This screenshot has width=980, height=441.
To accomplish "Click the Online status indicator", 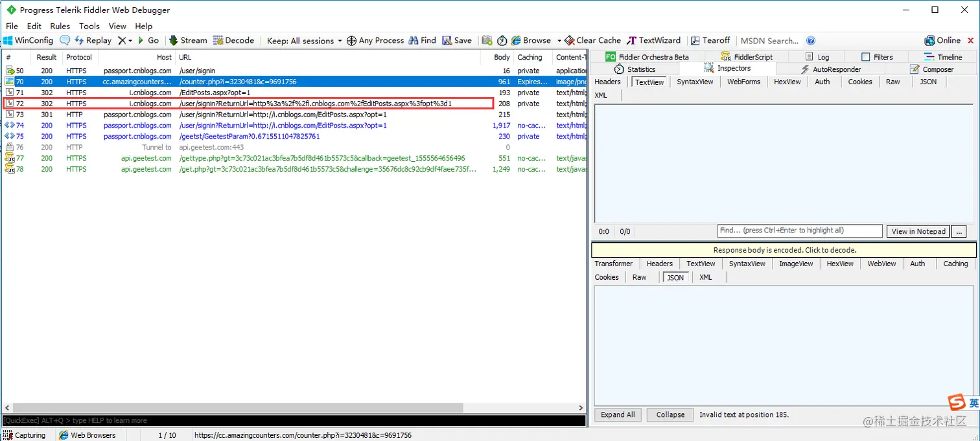I will tap(942, 40).
